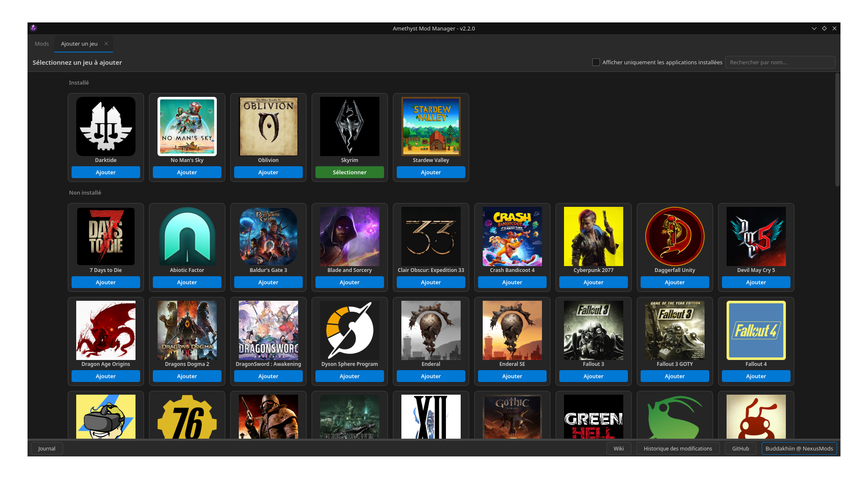Click the Daggerfall Unity dragon icon
The height and width of the screenshot is (489, 868).
[675, 236]
